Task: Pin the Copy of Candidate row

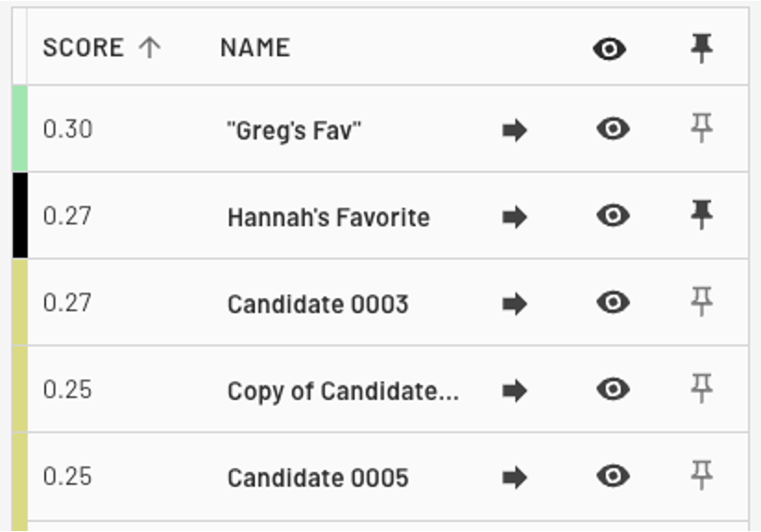Action: pos(702,388)
